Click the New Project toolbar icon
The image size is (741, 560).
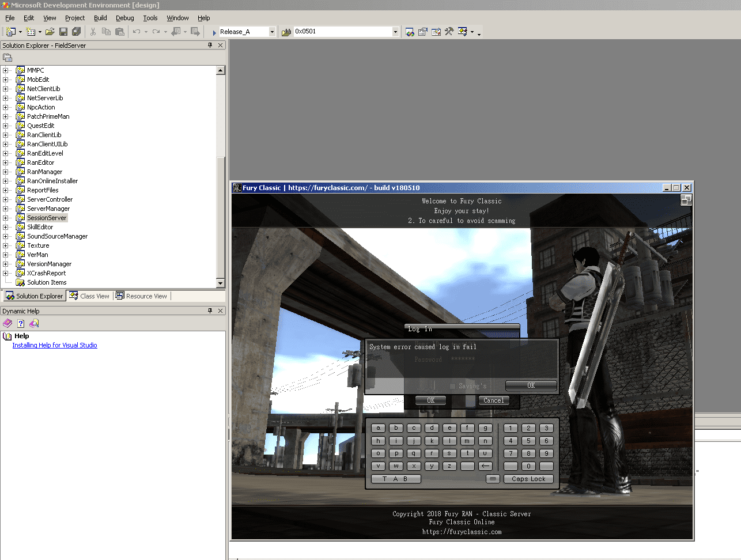click(10, 32)
